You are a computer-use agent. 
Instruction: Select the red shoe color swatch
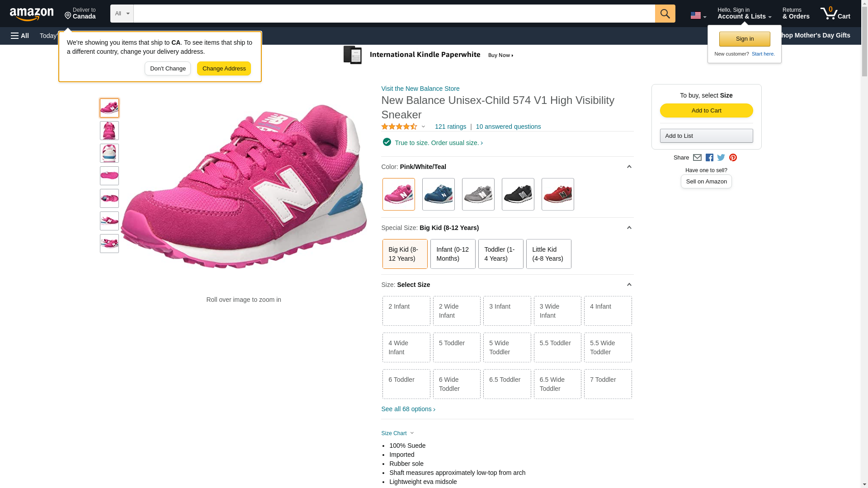point(557,194)
